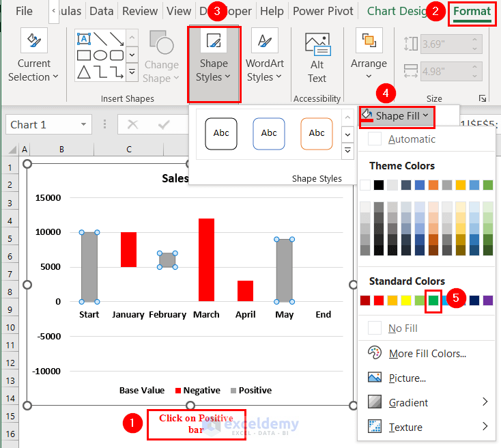Viewport: 501px width, 448px height.
Task: Increase shape height stepper up arrow
Action: point(475,40)
